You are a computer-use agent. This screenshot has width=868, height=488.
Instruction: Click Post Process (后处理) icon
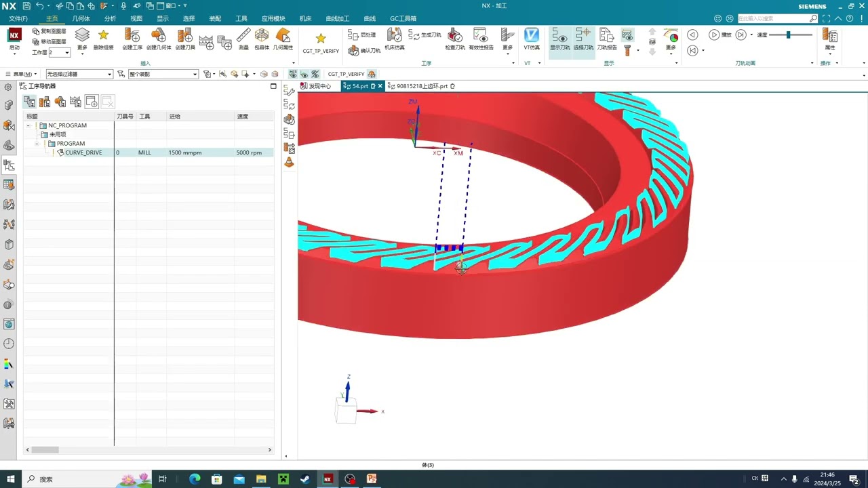(x=361, y=34)
